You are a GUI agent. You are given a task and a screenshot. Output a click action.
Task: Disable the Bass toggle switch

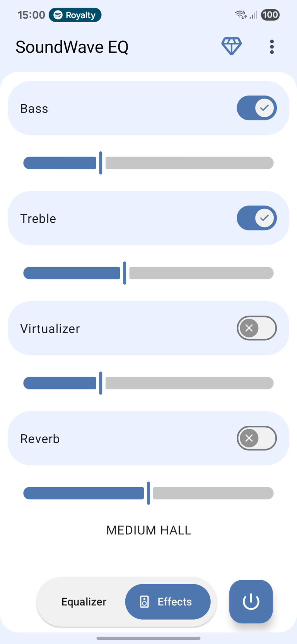coord(256,108)
